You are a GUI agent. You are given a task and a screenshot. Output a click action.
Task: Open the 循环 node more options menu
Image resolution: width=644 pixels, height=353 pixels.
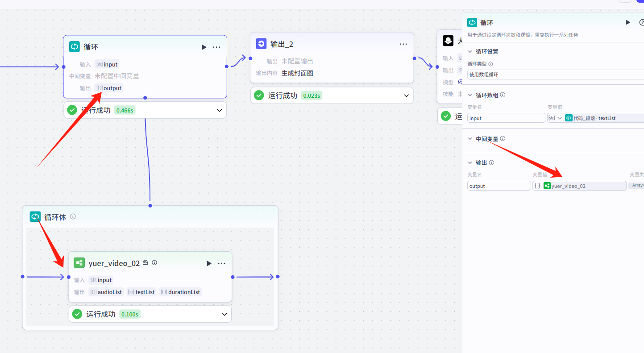tap(216, 47)
